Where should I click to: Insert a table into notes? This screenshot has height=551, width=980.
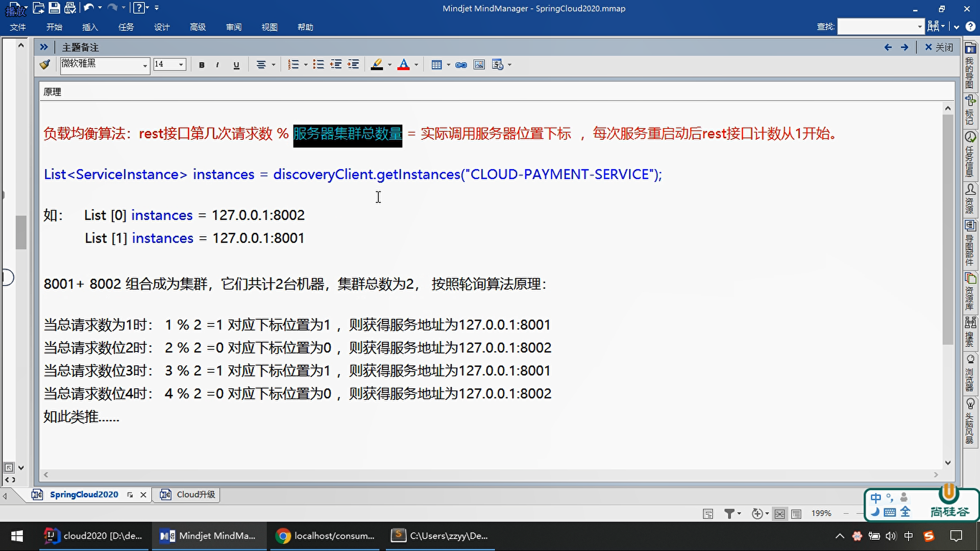436,65
